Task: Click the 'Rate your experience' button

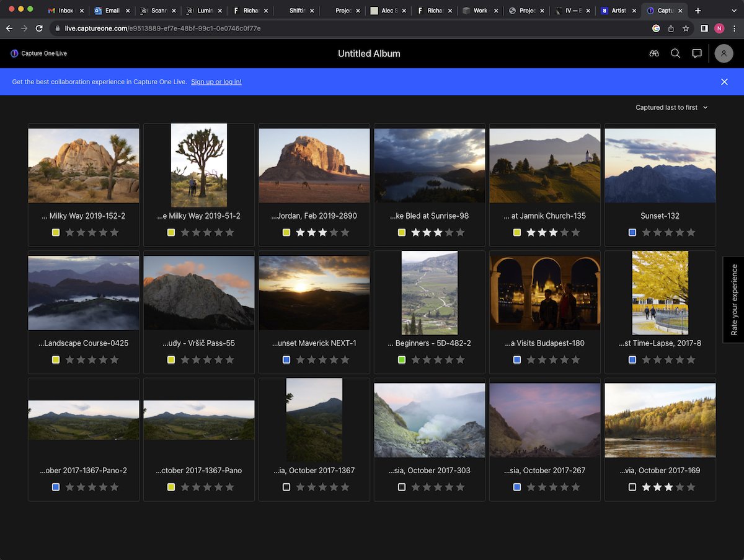Action: click(733, 300)
